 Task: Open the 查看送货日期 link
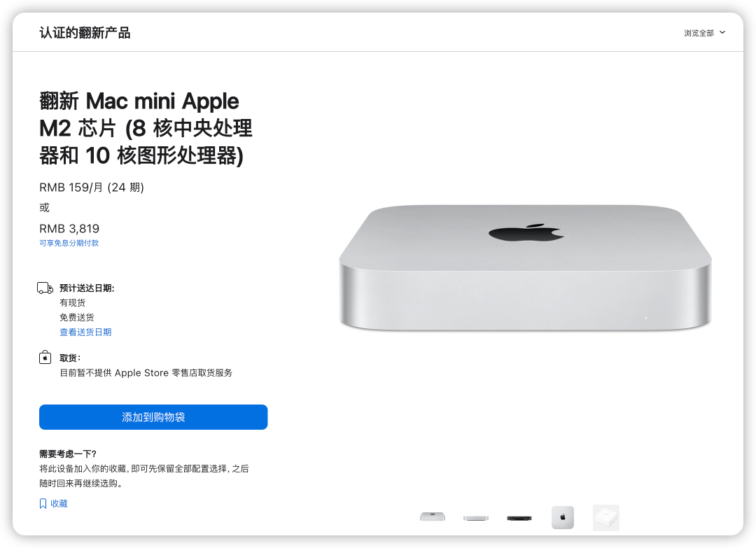(85, 332)
